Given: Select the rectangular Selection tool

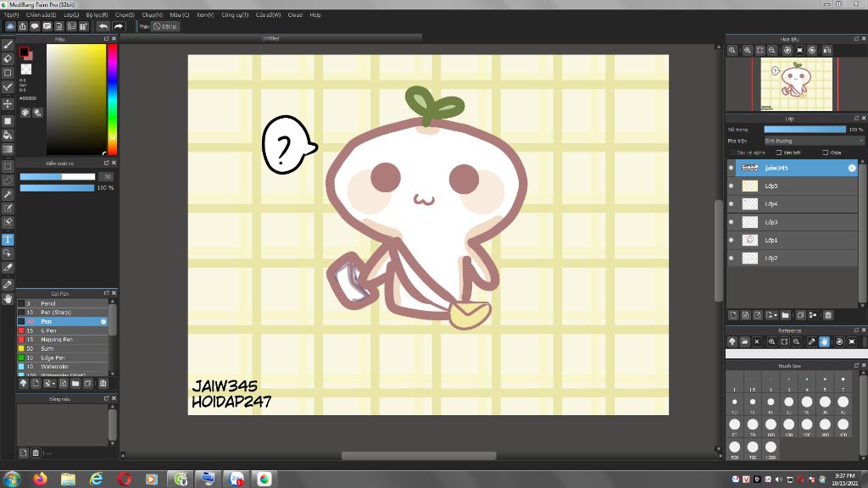Looking at the screenshot, I should [x=8, y=166].
